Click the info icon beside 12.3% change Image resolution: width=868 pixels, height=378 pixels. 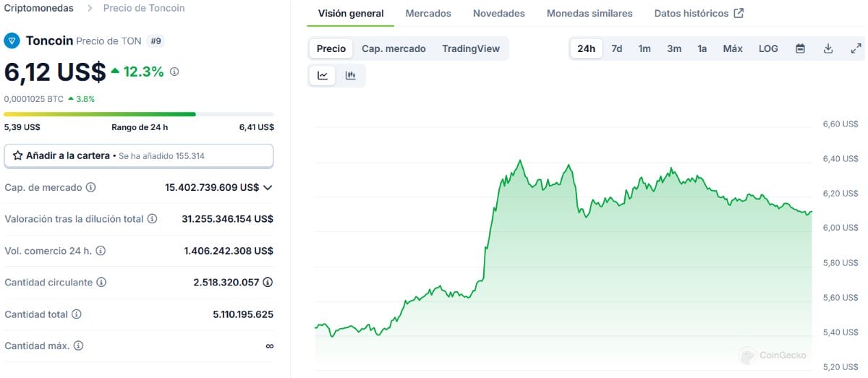tap(174, 72)
